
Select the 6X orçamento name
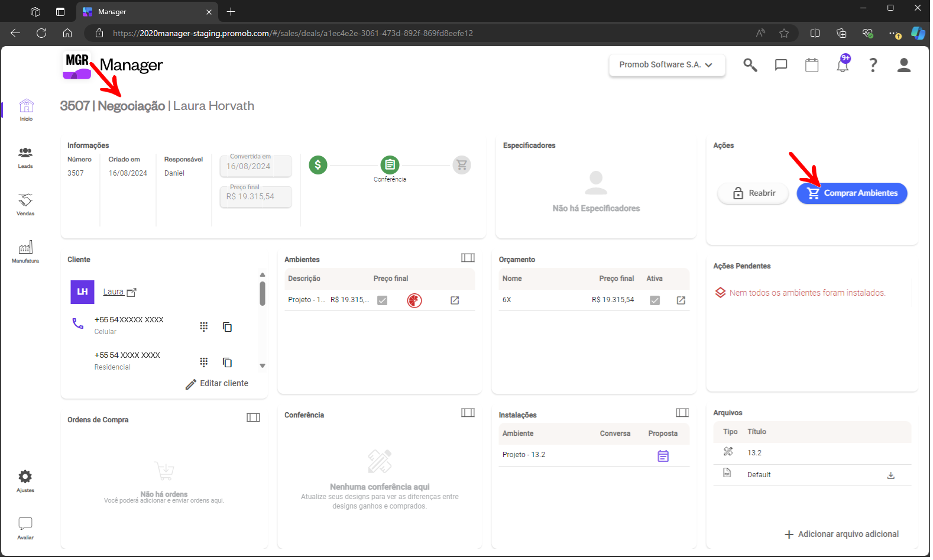click(x=507, y=300)
